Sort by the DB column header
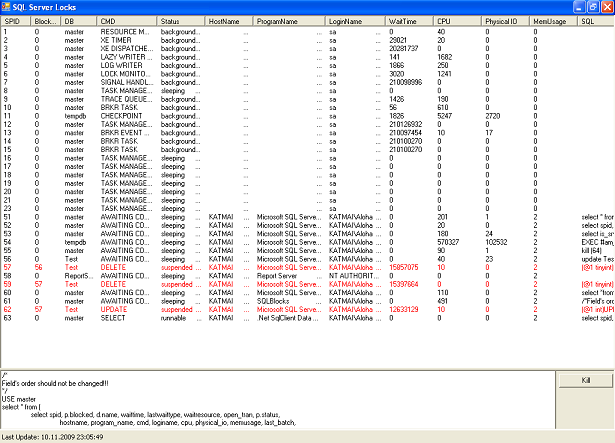This screenshot has height=443, width=615. 78,21
